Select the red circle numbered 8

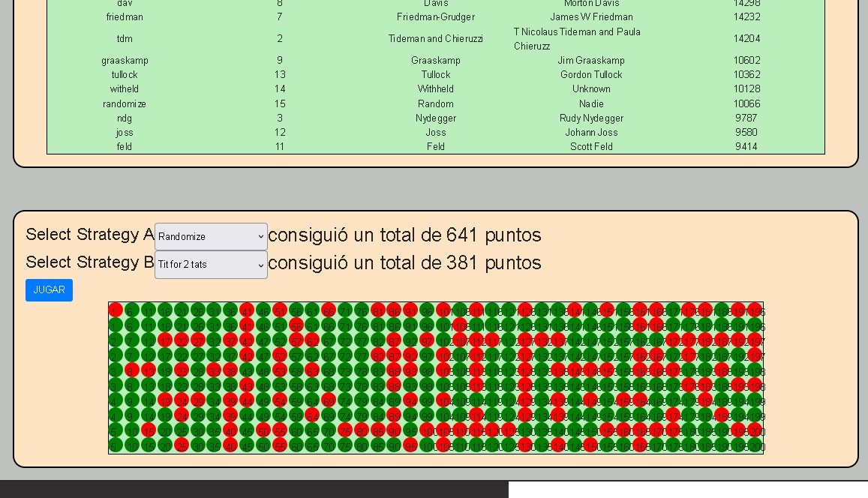(131, 370)
